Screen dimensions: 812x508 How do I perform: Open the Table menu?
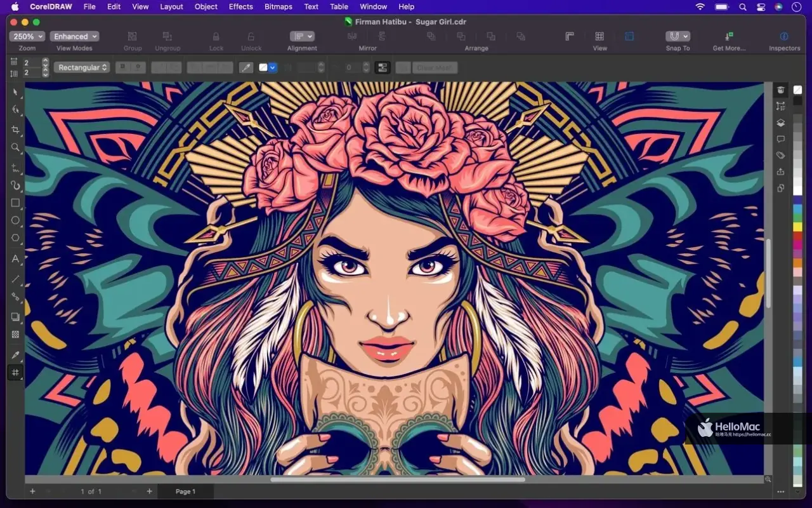pyautogui.click(x=339, y=6)
